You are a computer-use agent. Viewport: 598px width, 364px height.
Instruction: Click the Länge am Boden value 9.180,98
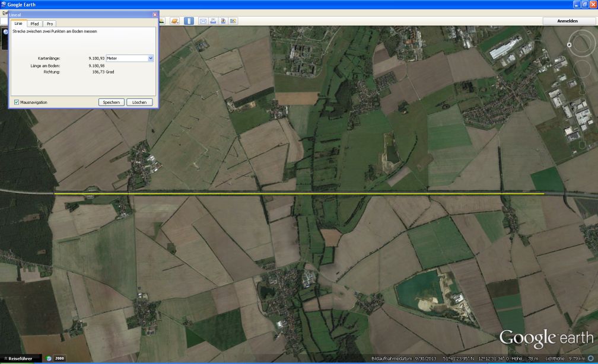point(97,66)
